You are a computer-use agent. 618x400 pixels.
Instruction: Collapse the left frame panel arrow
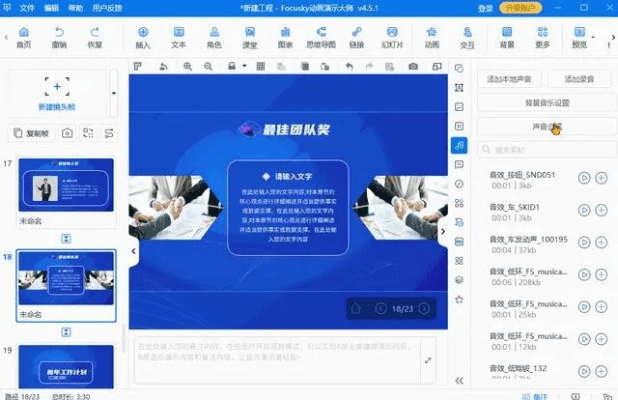pos(134,251)
